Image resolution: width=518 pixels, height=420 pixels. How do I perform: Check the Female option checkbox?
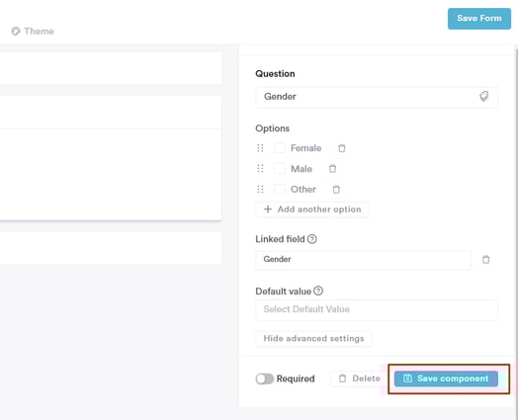pos(280,148)
